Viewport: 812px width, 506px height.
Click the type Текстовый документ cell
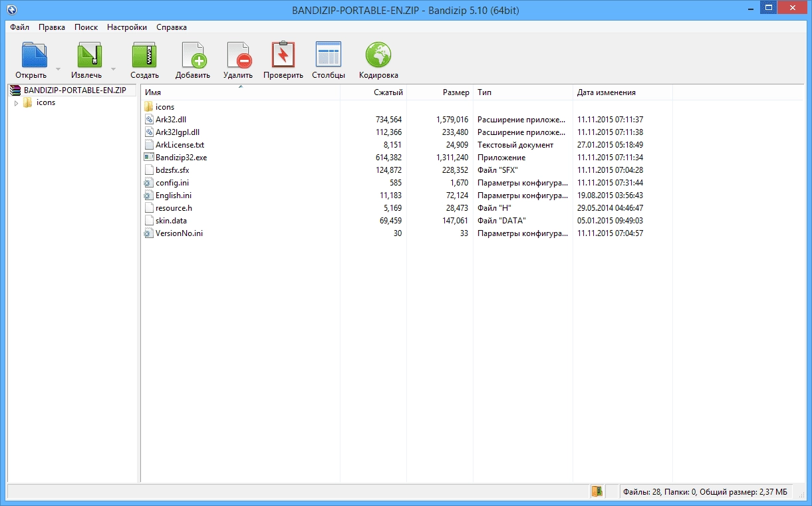coord(515,145)
